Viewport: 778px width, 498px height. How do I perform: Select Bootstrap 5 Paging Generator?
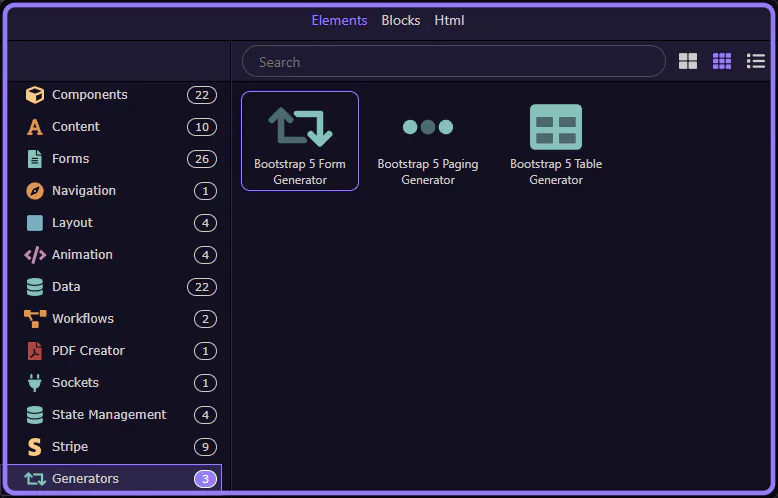(428, 141)
